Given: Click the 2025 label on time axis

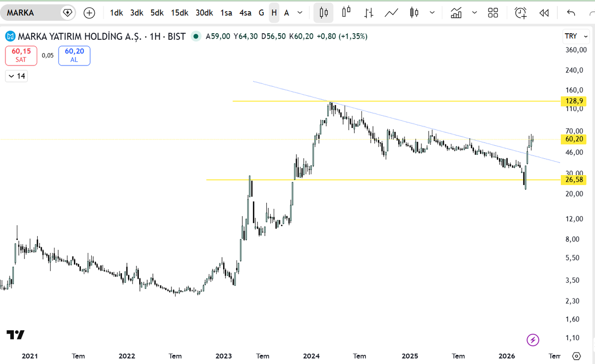Looking at the screenshot, I should pos(410,356).
